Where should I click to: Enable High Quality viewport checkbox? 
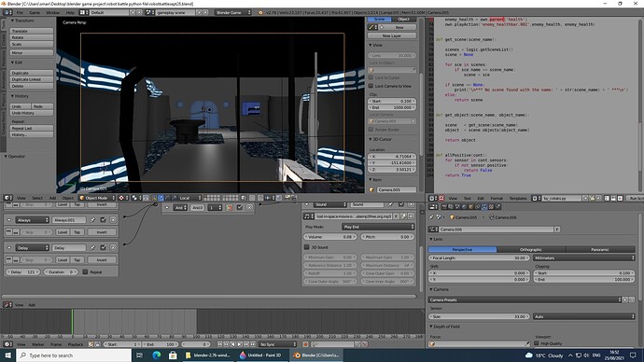pyautogui.click(x=537, y=343)
